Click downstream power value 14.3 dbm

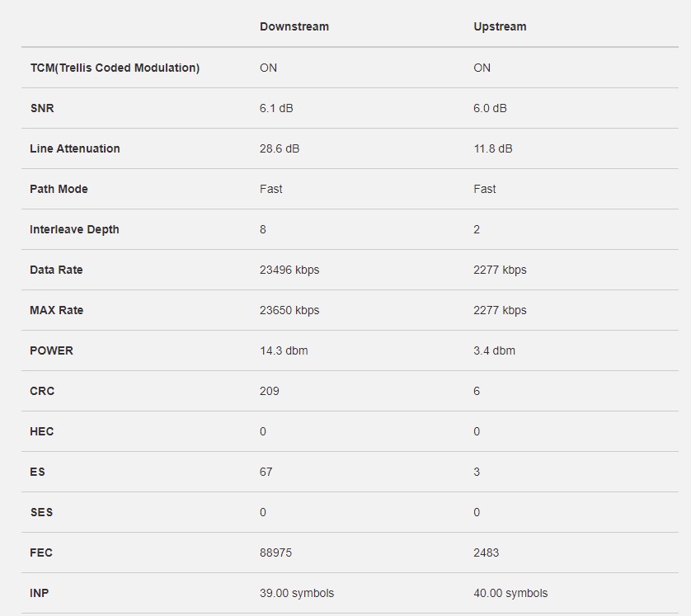(284, 350)
